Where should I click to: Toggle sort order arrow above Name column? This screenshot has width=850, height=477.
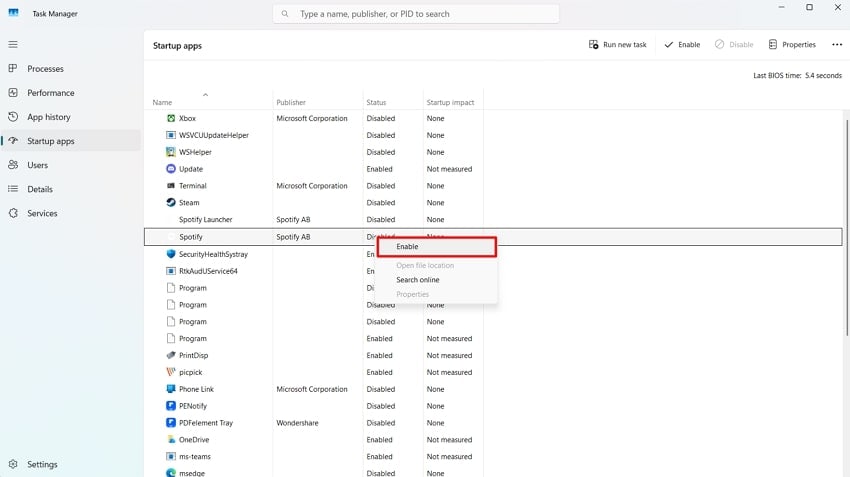pos(205,95)
